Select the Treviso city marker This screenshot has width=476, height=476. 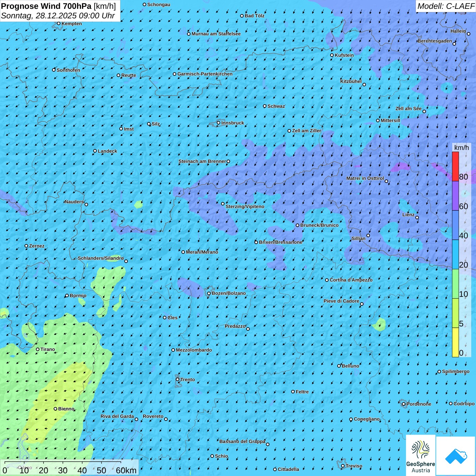(x=343, y=466)
